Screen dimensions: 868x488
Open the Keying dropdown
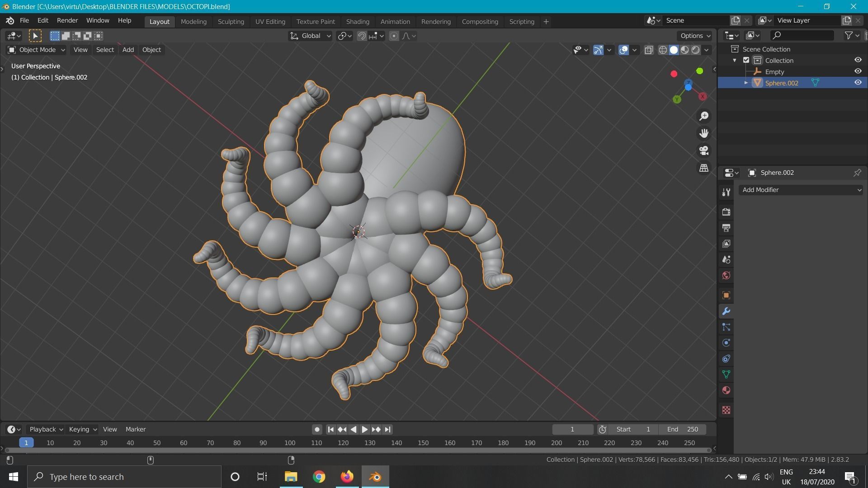pyautogui.click(x=82, y=429)
